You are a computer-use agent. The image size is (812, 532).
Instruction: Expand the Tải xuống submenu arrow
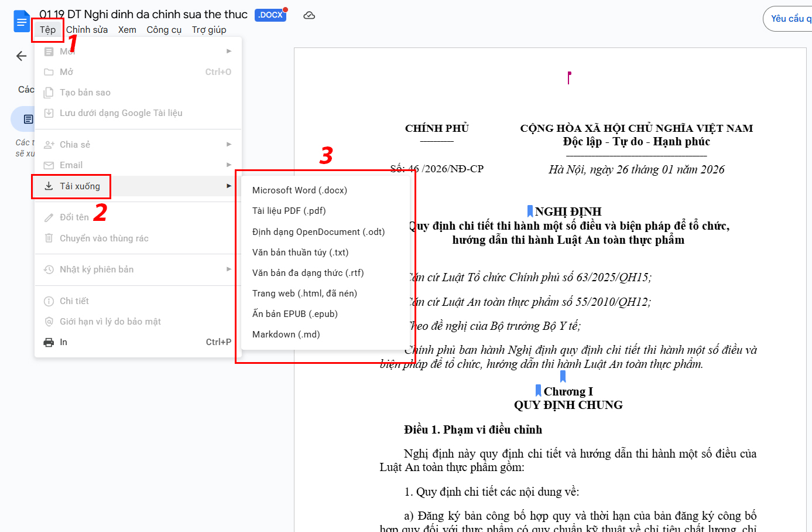click(x=229, y=186)
